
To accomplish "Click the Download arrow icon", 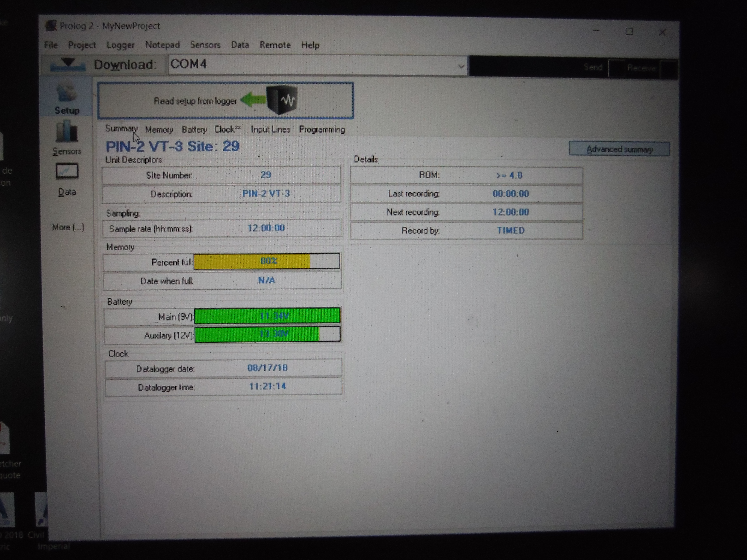I will click(x=68, y=64).
